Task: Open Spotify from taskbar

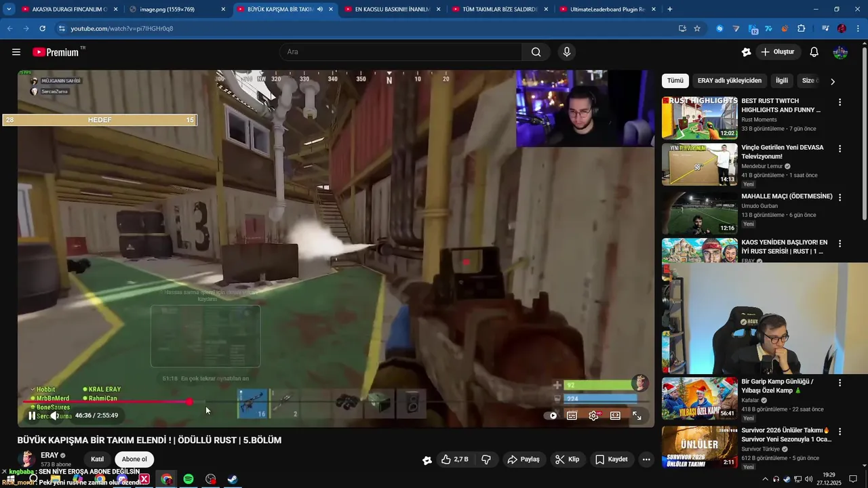Action: point(189,479)
